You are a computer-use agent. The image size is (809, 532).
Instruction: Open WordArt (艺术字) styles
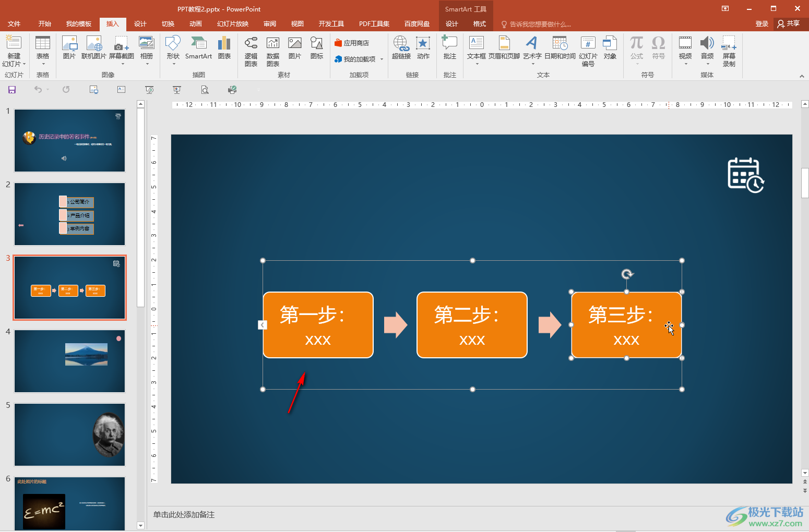click(532, 50)
